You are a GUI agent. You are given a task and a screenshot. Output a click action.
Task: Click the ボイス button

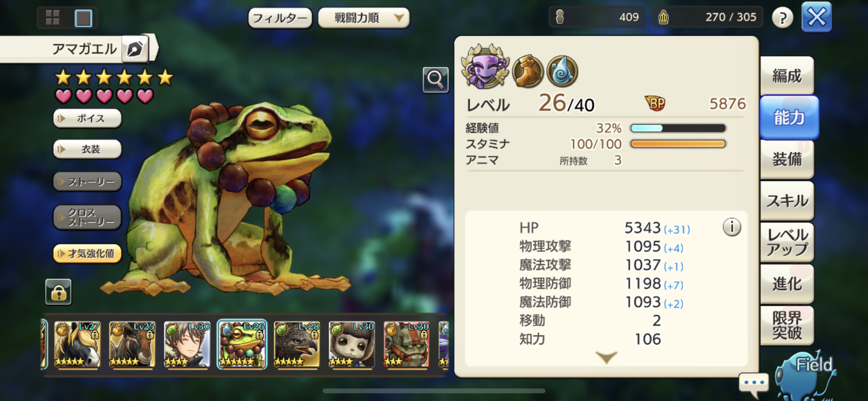coord(87,119)
